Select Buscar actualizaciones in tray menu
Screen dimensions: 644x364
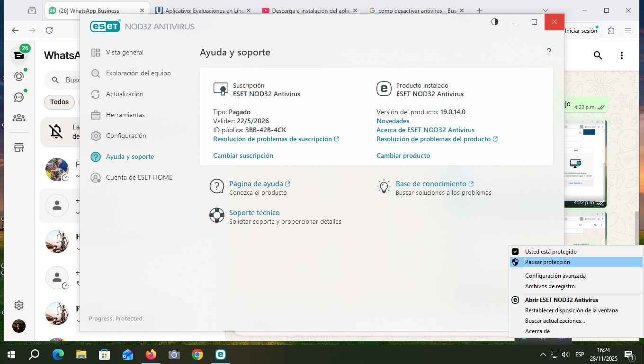(x=555, y=321)
